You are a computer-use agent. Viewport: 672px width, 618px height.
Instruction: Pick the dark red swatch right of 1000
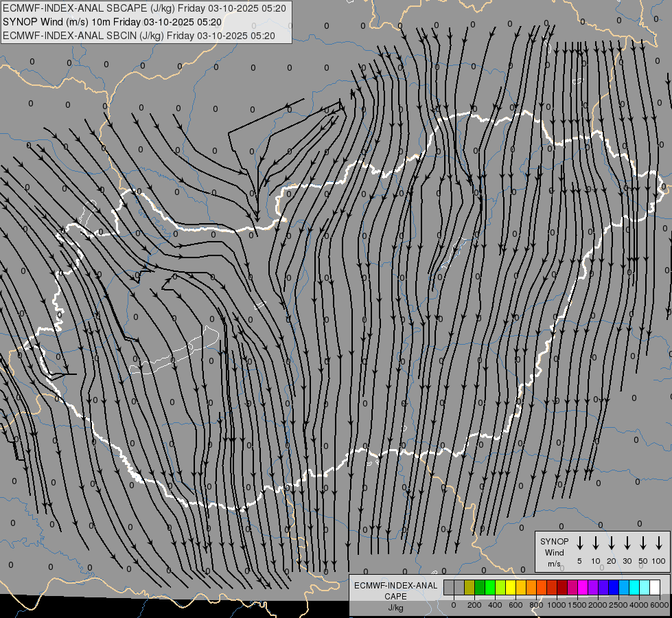(x=562, y=587)
